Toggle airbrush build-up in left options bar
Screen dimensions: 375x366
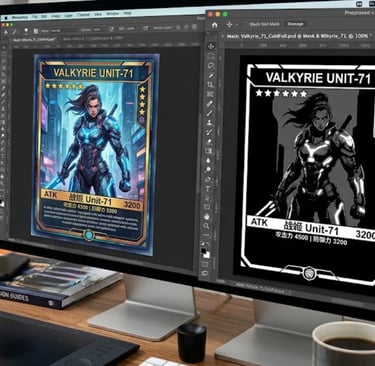click(x=146, y=28)
